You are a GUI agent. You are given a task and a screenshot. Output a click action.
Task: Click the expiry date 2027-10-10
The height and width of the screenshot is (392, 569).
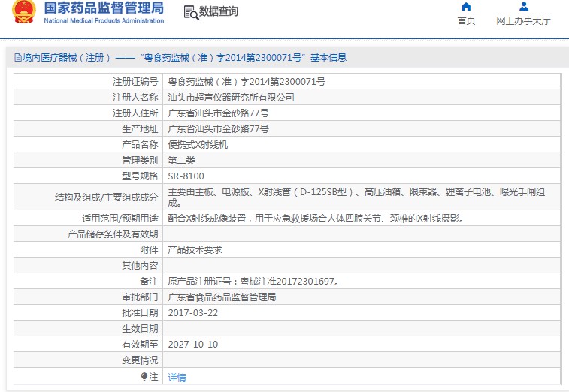[x=192, y=344]
